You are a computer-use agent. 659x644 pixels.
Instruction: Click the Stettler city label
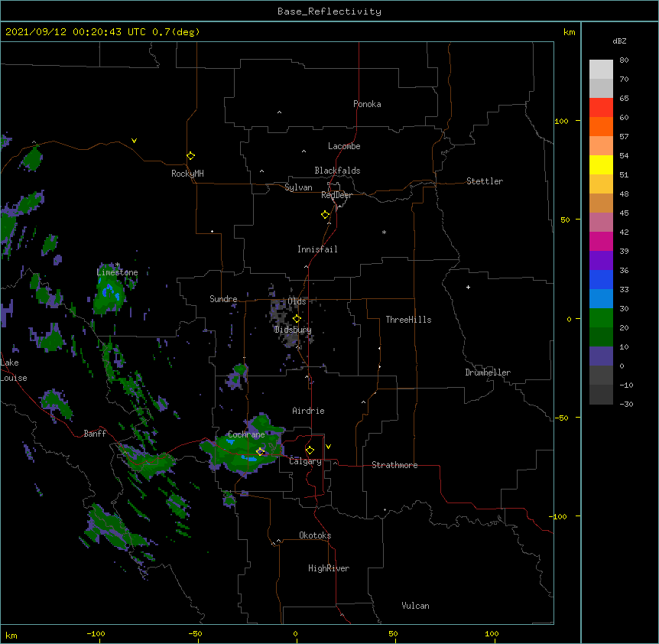point(484,181)
